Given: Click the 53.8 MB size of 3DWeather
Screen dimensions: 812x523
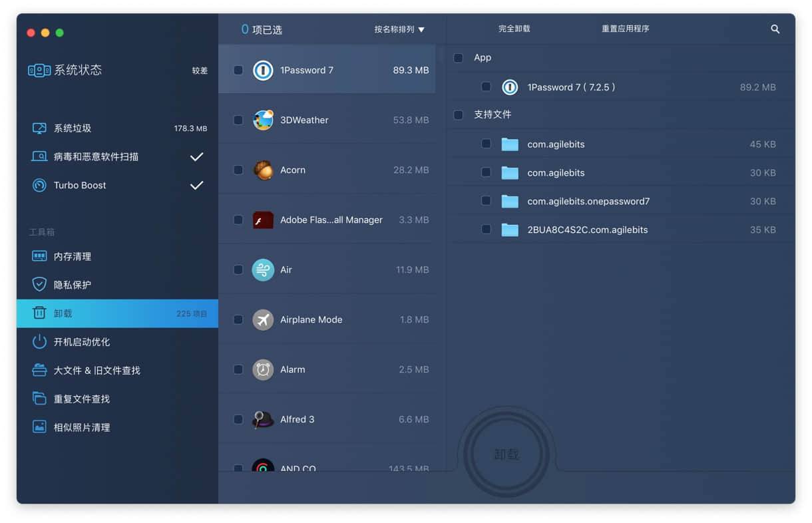Looking at the screenshot, I should (x=411, y=120).
